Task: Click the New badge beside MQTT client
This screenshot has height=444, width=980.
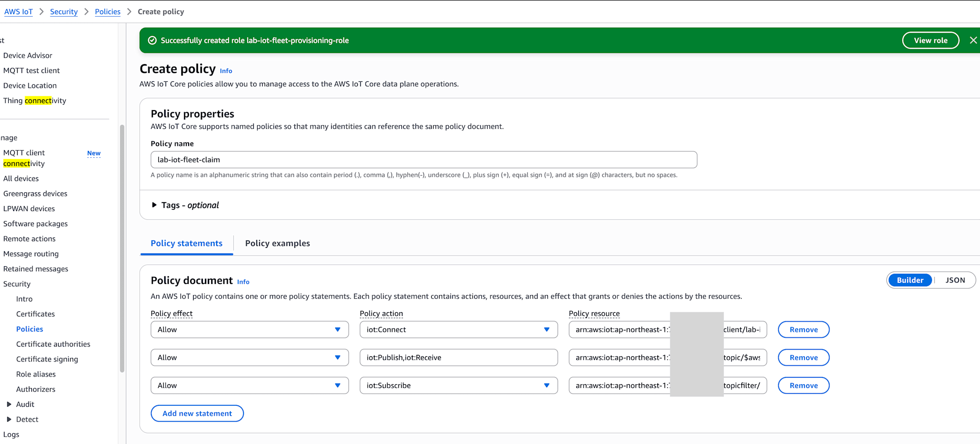Action: click(94, 153)
